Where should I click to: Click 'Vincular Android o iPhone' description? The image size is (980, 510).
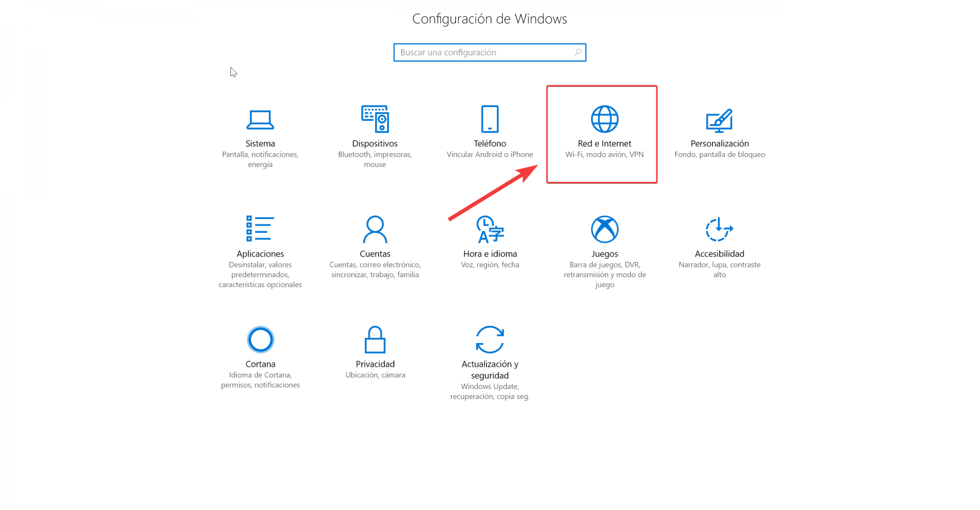(x=490, y=154)
